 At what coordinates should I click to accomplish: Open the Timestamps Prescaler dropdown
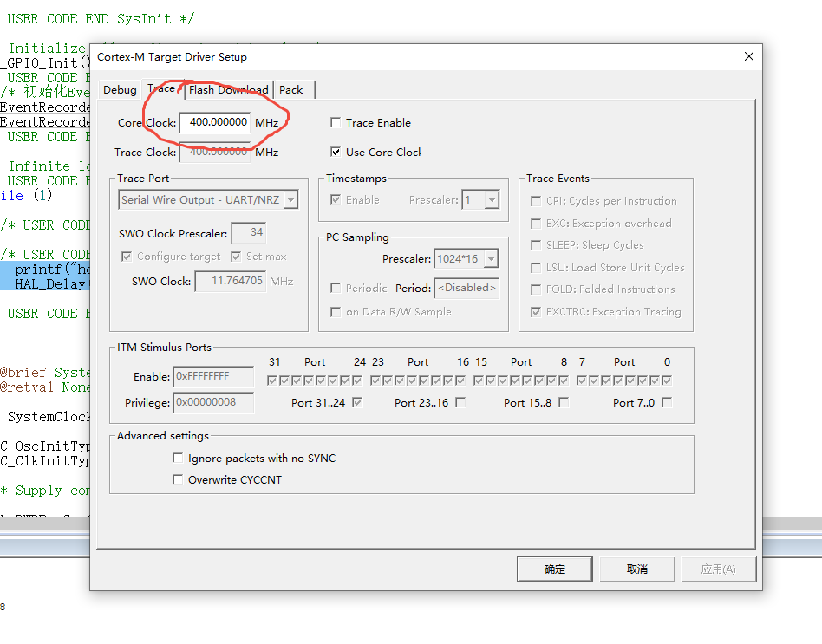pos(480,199)
